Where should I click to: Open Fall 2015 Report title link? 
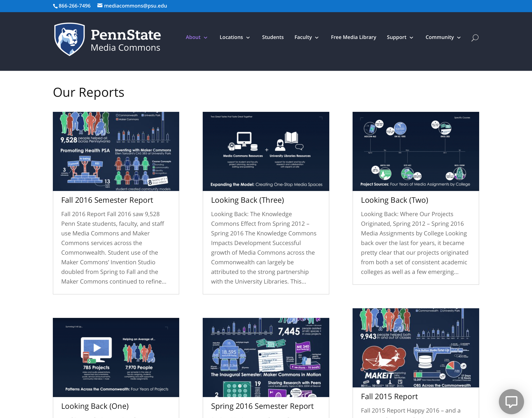pos(389,396)
